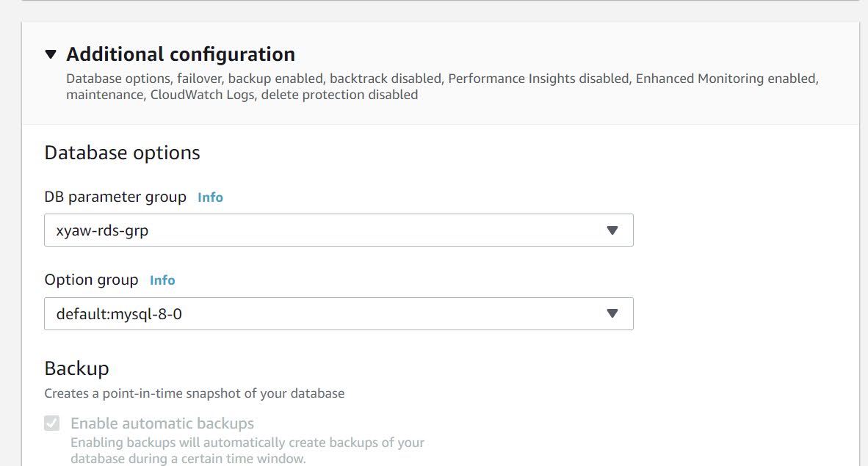Click the point-in-time snapshot description text
Screen dimensions: 868x466
(194, 393)
